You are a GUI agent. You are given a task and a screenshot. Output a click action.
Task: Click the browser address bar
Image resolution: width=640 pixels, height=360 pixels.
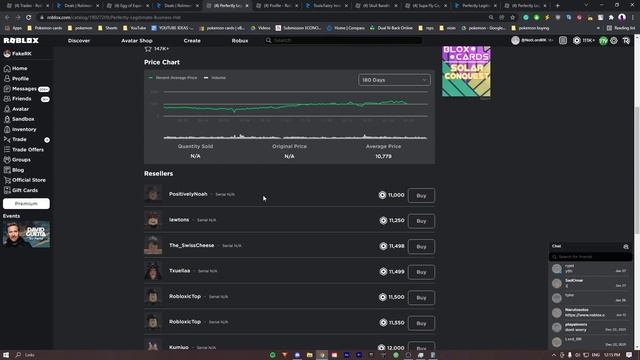tap(261, 18)
